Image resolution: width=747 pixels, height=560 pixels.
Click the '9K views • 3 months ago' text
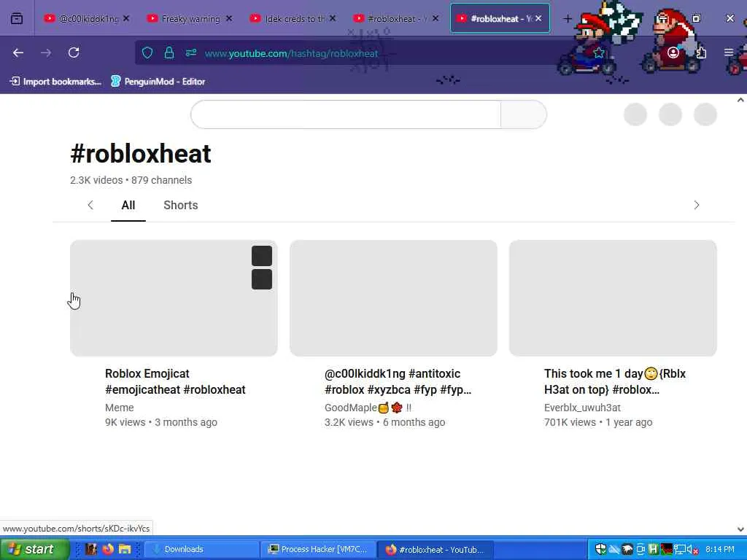click(x=161, y=422)
